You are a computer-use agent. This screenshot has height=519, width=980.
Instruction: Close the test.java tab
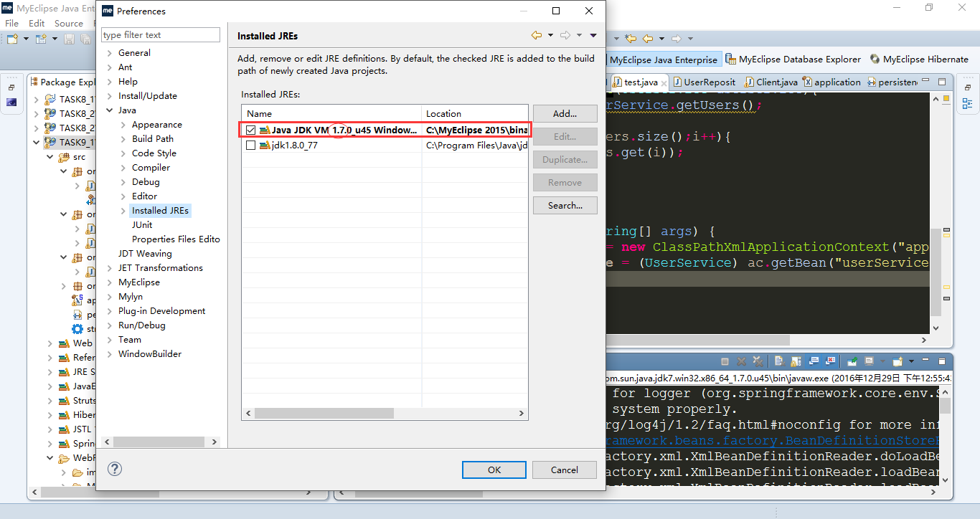tap(662, 82)
